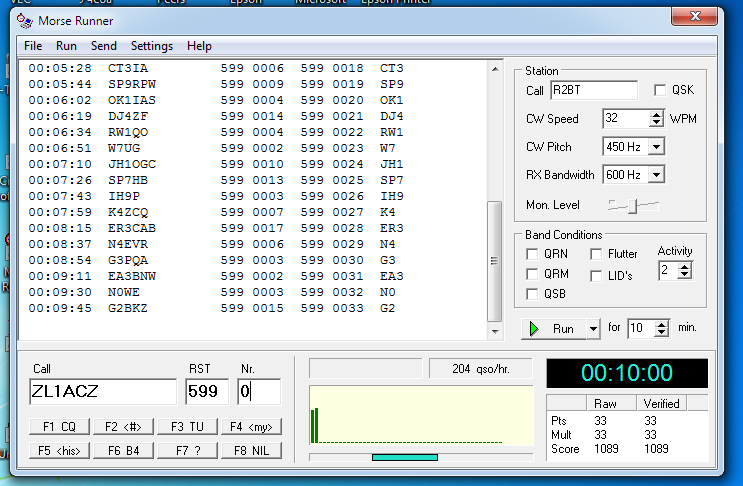Image resolution: width=743 pixels, height=486 pixels.
Task: Click the Call sign entry field with ZL1ACZ
Action: pos(102,391)
